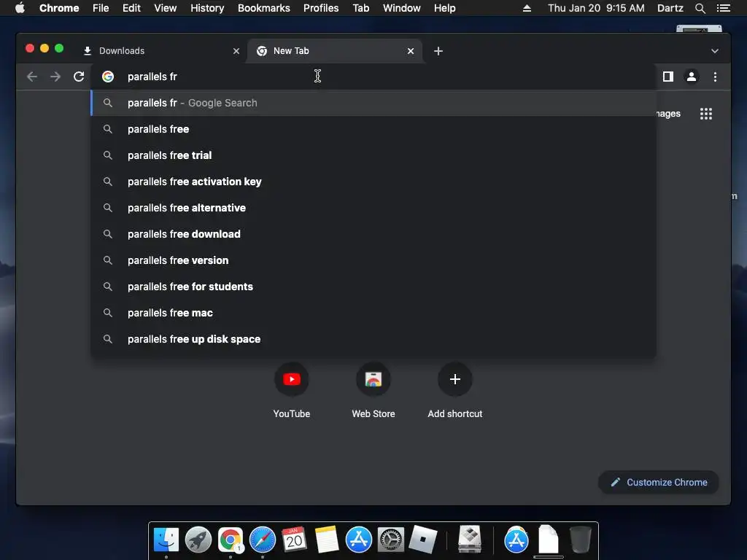Pick 'parallels free trial' suggestion
Image resolution: width=747 pixels, height=560 pixels.
pyautogui.click(x=373, y=155)
